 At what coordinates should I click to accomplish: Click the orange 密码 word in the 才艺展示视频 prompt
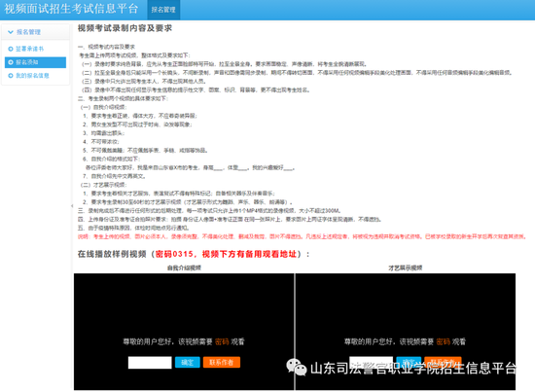[x=443, y=341]
